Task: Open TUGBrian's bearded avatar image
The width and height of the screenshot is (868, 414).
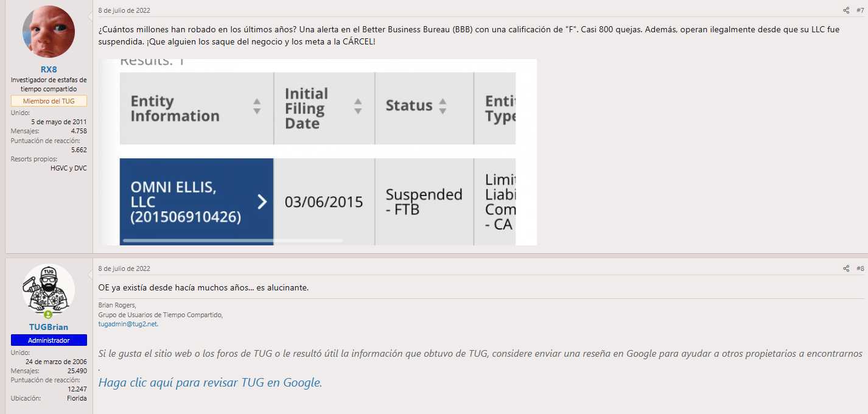Action: (49, 290)
